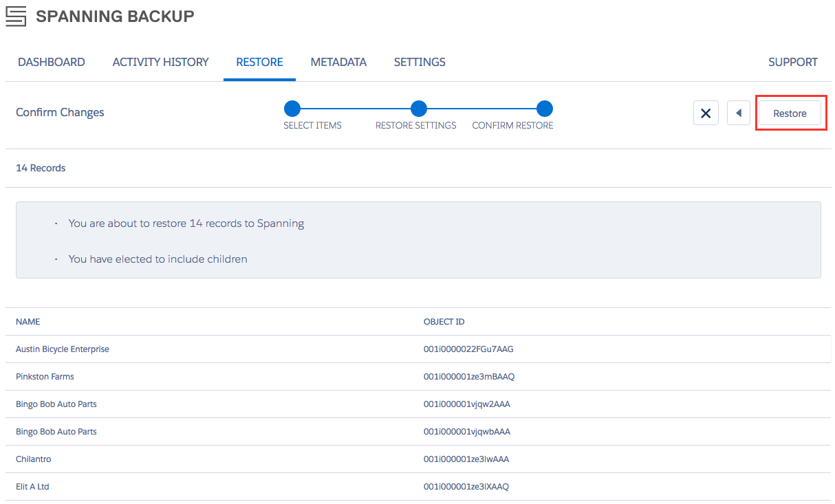Image resolution: width=835 pixels, height=504 pixels.
Task: Switch to the Activity History tab
Action: coord(160,62)
